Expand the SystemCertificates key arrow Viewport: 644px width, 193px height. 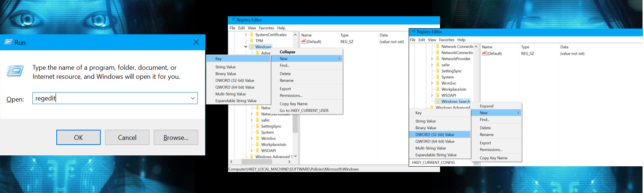[x=246, y=35]
